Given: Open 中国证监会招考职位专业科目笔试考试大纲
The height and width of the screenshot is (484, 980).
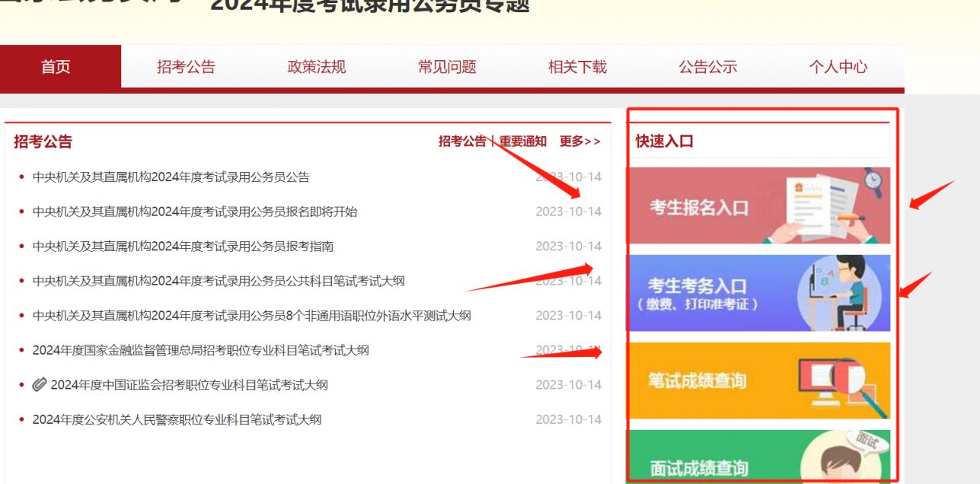Looking at the screenshot, I should [190, 385].
